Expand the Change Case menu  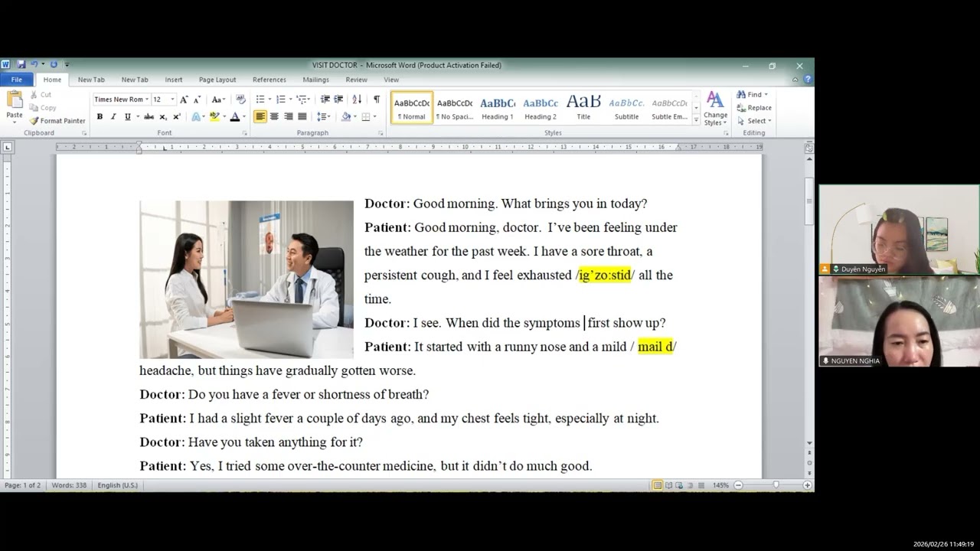218,99
